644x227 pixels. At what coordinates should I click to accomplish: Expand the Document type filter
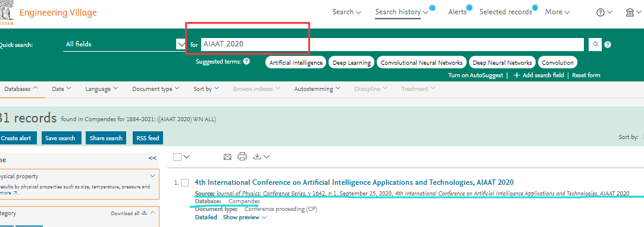click(x=156, y=89)
